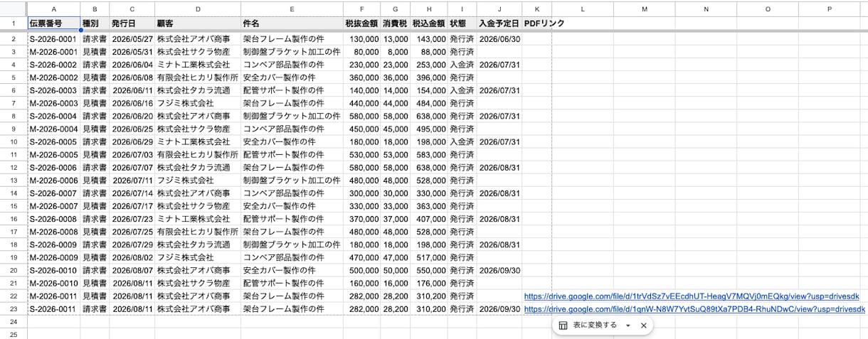Click the 伝票番号 header cell
The width and height of the screenshot is (868, 339).
53,23
